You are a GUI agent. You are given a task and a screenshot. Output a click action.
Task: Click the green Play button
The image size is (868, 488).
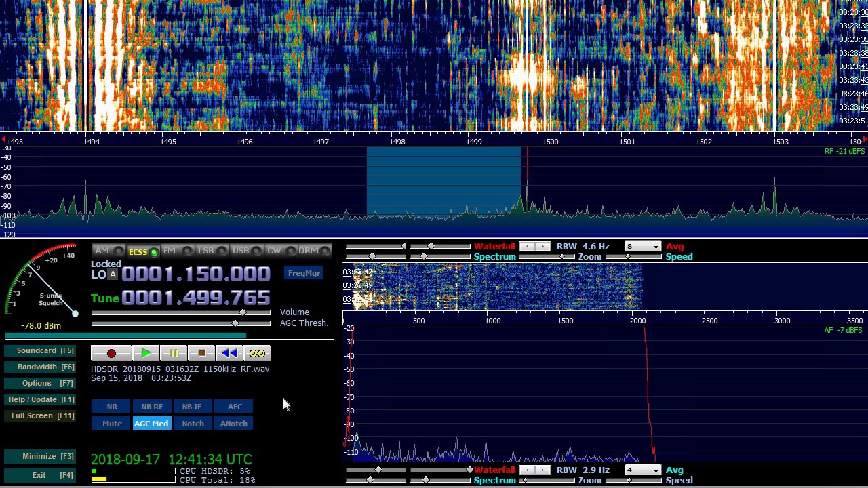pyautogui.click(x=146, y=353)
